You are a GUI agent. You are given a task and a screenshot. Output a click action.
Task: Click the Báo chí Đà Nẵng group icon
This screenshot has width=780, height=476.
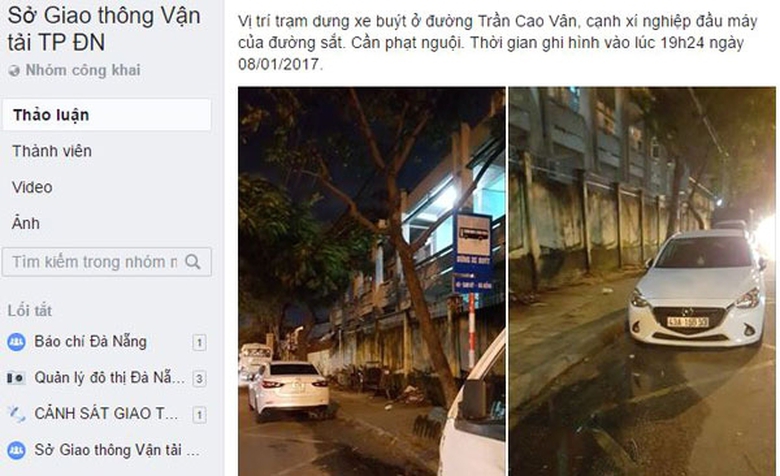click(x=16, y=342)
